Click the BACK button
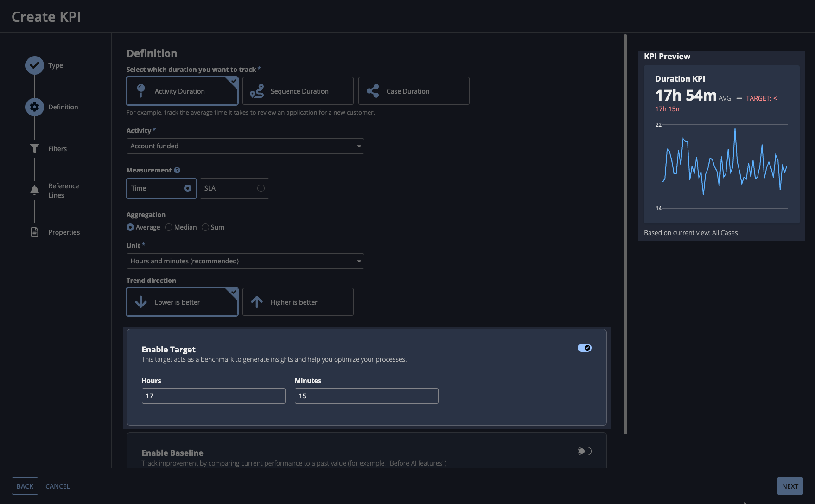This screenshot has width=815, height=504. coord(25,486)
